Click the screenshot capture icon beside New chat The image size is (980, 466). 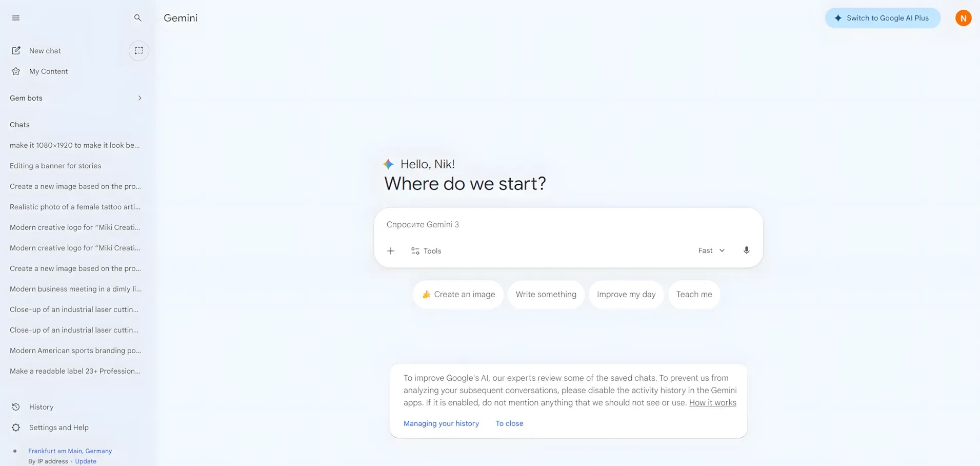138,50
